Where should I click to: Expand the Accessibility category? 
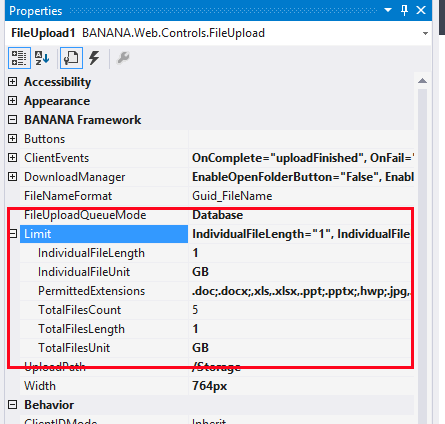click(x=12, y=81)
